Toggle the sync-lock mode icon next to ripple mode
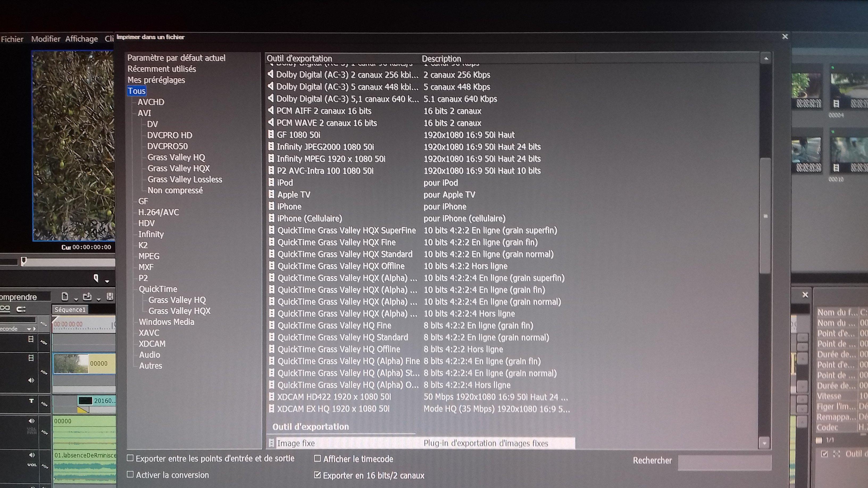The width and height of the screenshot is (868, 488). pyautogui.click(x=21, y=309)
